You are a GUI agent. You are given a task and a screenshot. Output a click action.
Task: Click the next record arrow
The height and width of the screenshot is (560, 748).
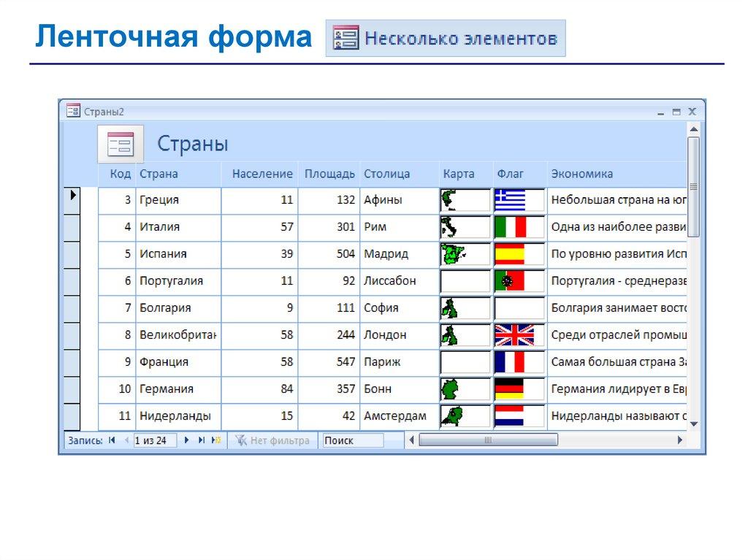pyautogui.click(x=187, y=440)
